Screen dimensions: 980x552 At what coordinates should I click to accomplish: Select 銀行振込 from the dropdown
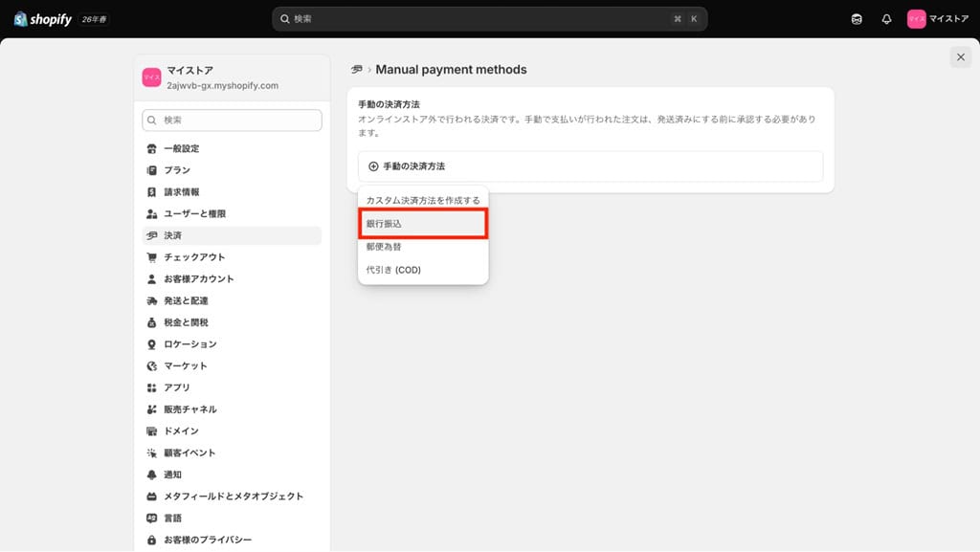pos(423,224)
